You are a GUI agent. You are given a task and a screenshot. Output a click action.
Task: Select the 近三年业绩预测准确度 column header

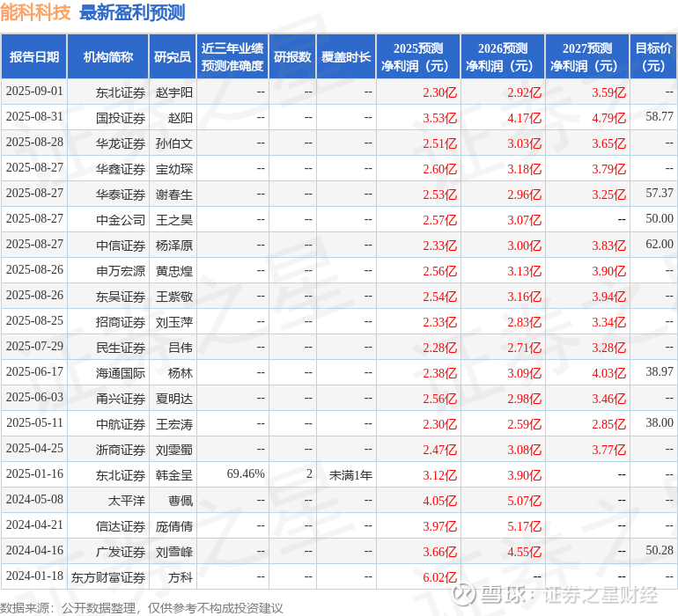pyautogui.click(x=232, y=56)
